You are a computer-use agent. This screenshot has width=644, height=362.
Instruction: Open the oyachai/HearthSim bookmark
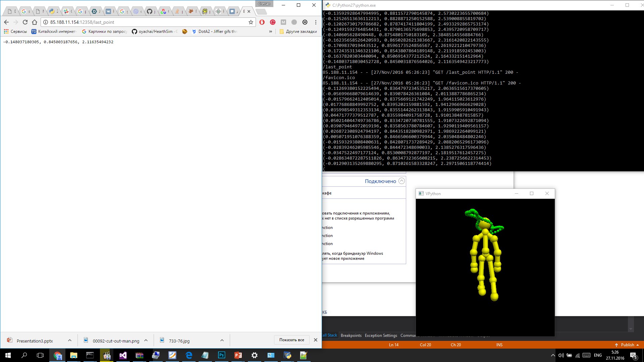(x=155, y=32)
